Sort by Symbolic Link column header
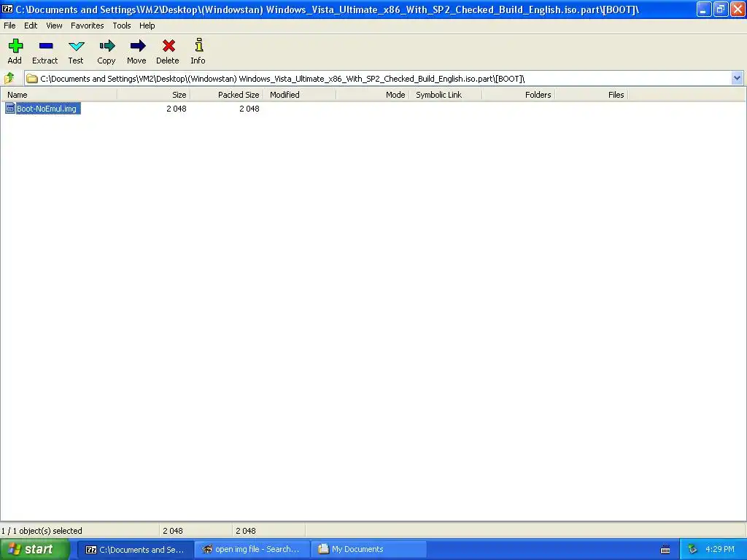The height and width of the screenshot is (560, 747). point(445,95)
